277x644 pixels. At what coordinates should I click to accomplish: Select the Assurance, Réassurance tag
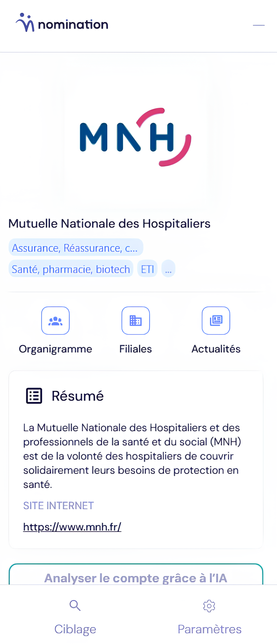(x=76, y=248)
